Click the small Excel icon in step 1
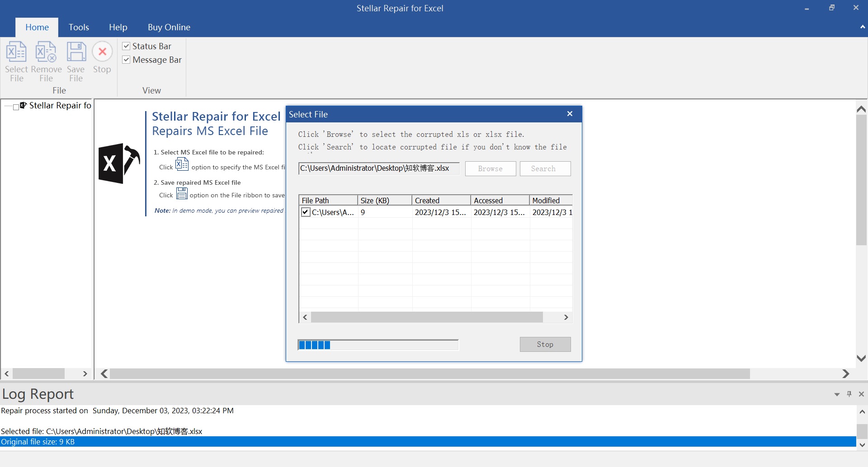Screen dimensions: 868x467 182,164
